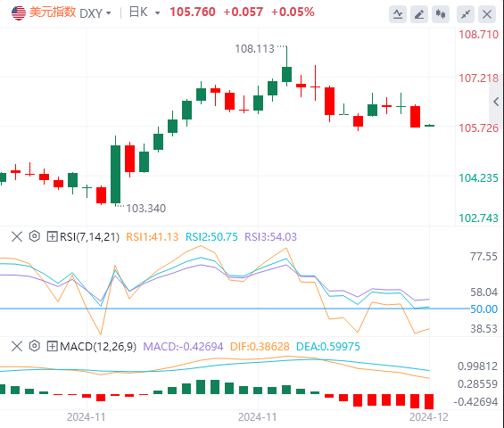Collapse the chart from fullscreen
The height and width of the screenshot is (428, 504).
[x=466, y=14]
